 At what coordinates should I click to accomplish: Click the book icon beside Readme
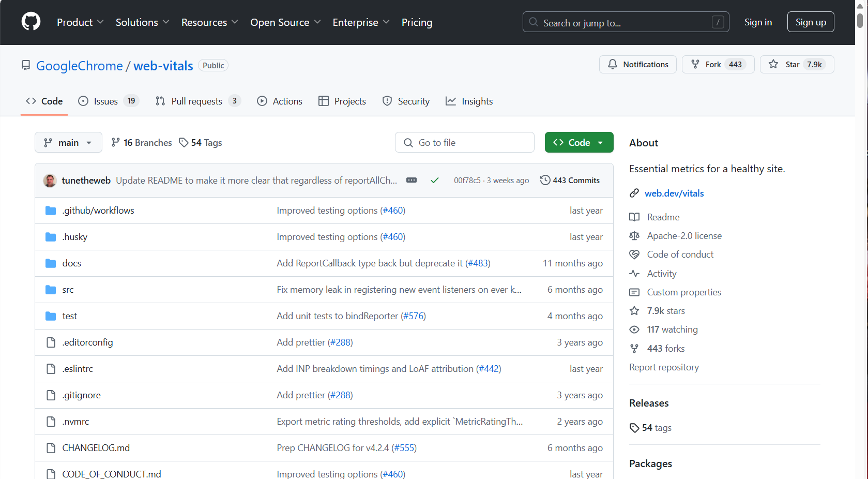coord(634,217)
